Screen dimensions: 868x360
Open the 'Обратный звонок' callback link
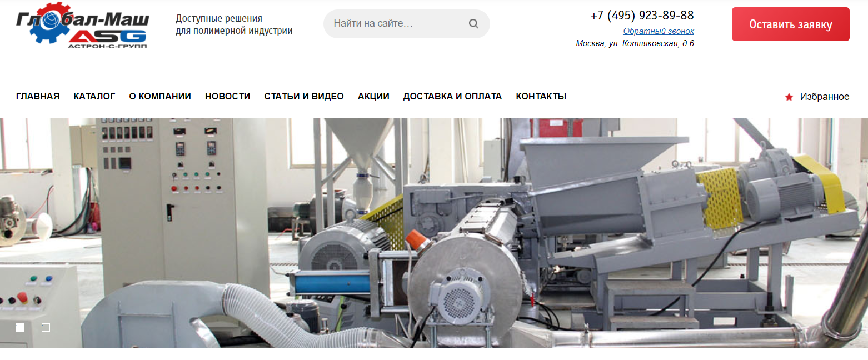(658, 31)
